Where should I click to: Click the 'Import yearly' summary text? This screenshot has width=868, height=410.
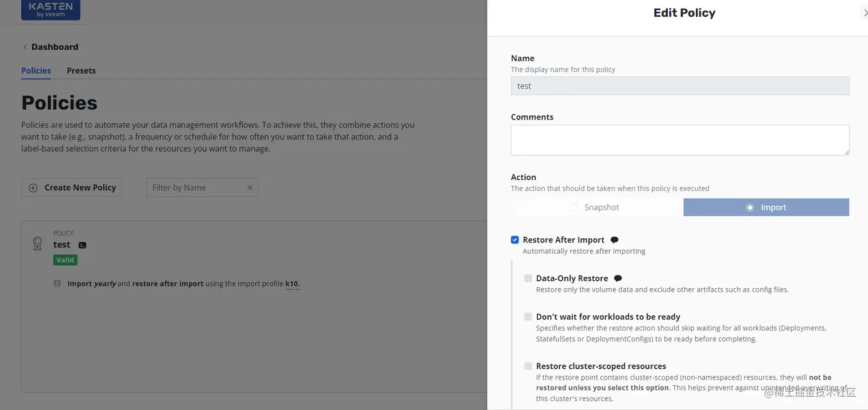pyautogui.click(x=92, y=284)
